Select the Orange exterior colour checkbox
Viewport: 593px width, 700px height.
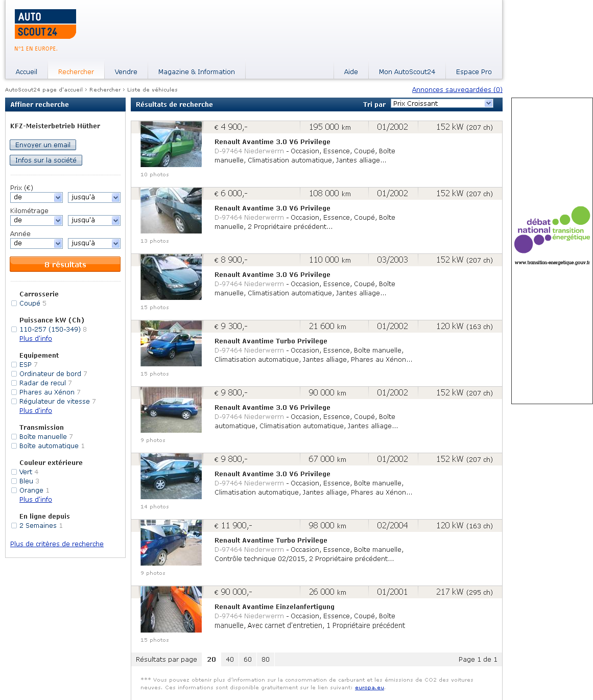pos(14,491)
